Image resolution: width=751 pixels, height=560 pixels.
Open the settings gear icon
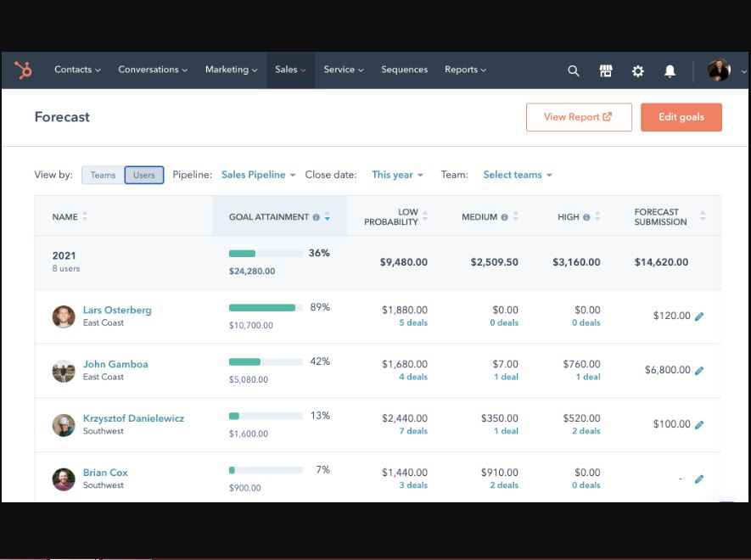[x=637, y=70]
